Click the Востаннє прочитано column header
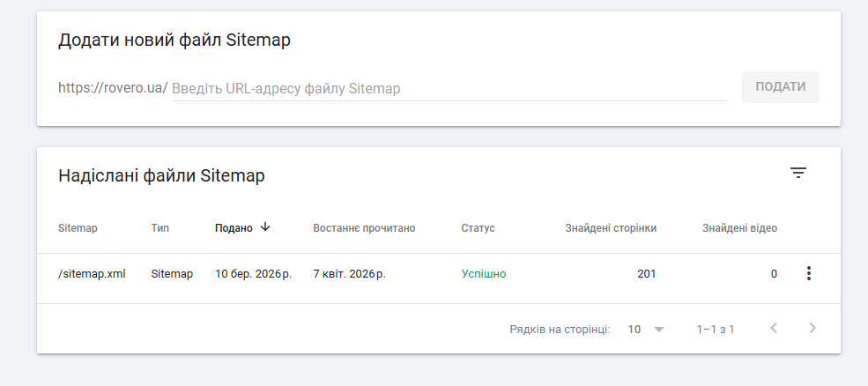 (364, 228)
